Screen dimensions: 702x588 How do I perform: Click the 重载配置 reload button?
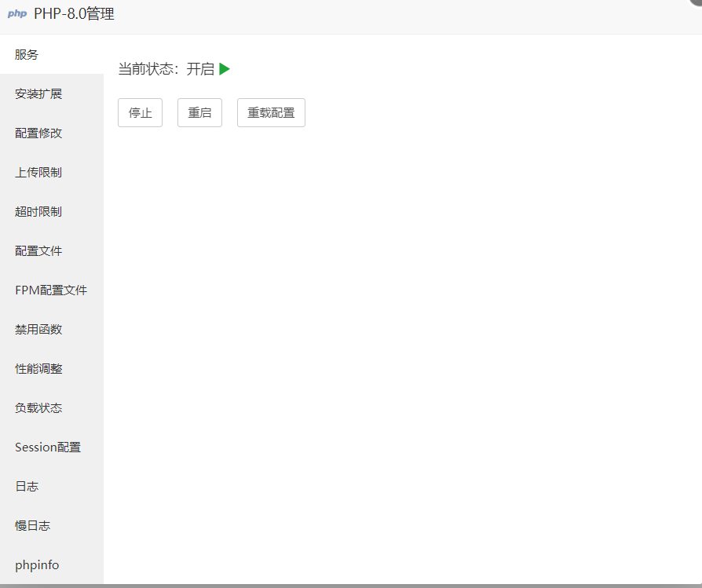[272, 113]
